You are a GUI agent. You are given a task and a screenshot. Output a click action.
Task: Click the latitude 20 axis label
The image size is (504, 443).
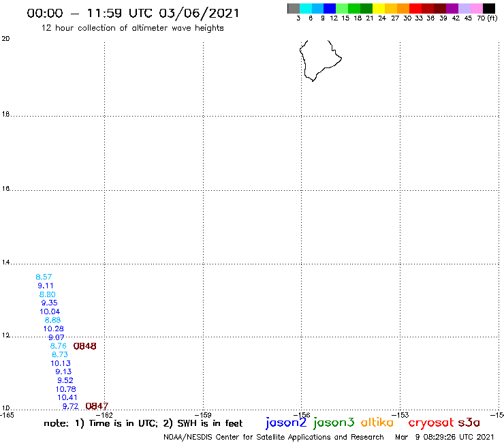point(5,39)
